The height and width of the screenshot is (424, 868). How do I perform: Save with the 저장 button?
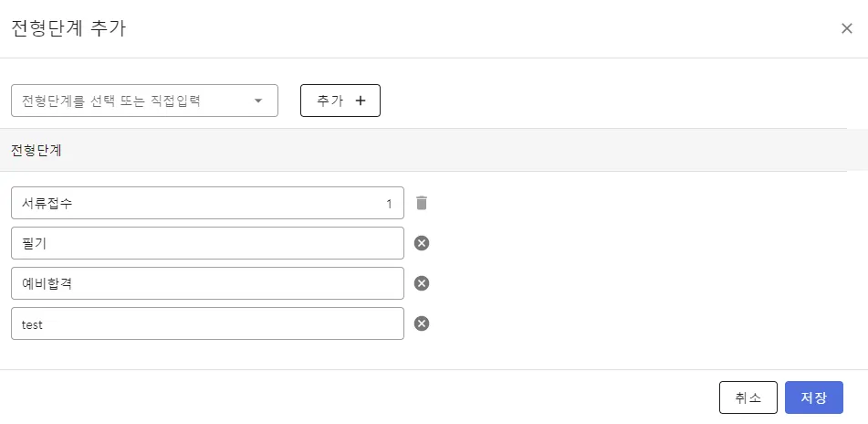(813, 397)
